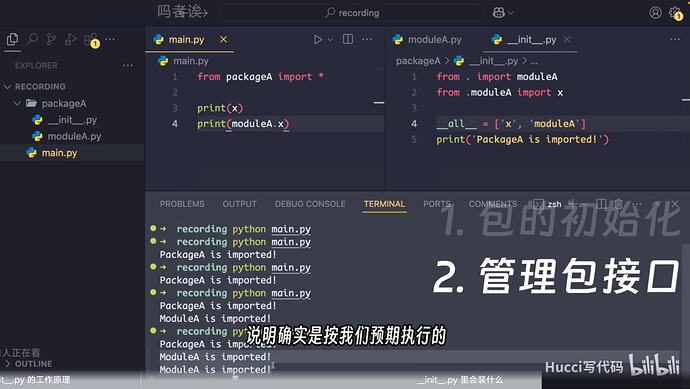
Task: Open the Run and Debug view icon
Action: [x=70, y=40]
